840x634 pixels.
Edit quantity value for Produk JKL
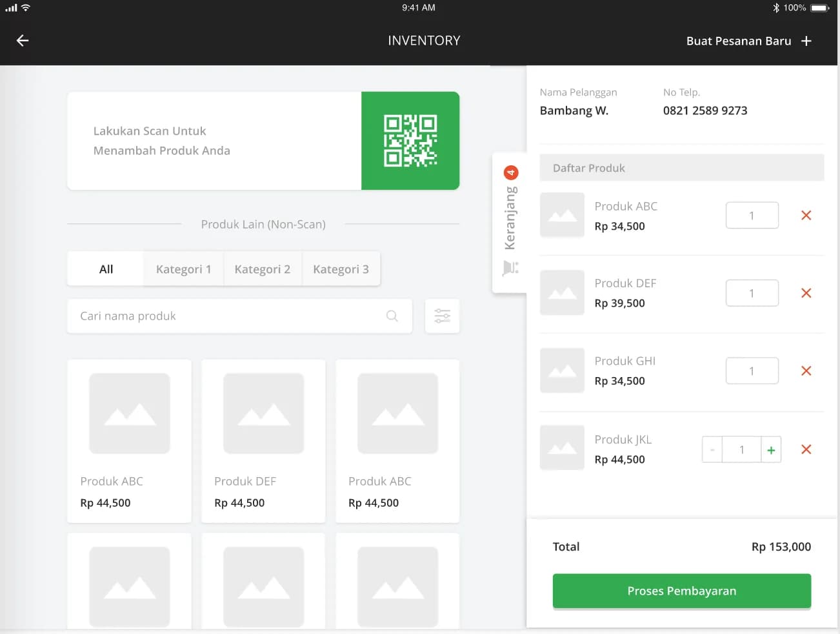click(742, 450)
